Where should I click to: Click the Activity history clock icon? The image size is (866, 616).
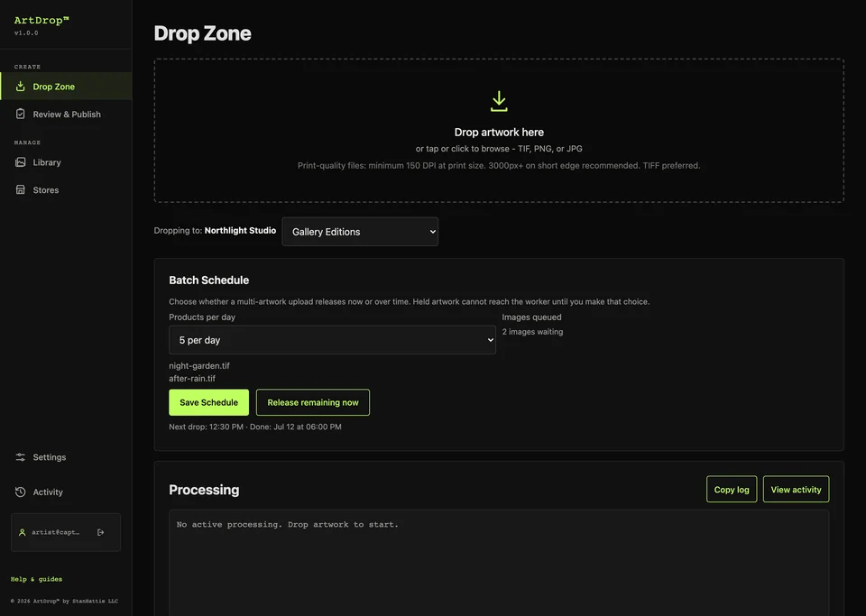point(21,492)
